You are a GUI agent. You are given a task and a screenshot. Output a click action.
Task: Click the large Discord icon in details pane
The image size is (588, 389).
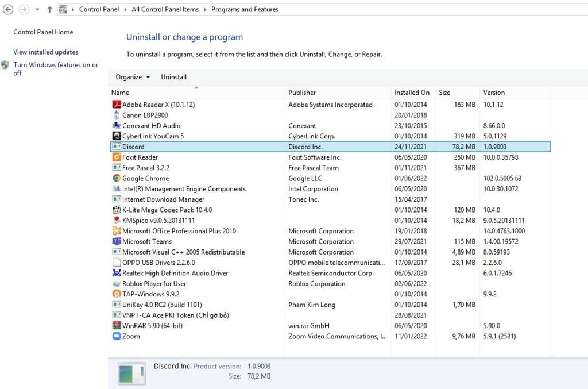coord(131,373)
